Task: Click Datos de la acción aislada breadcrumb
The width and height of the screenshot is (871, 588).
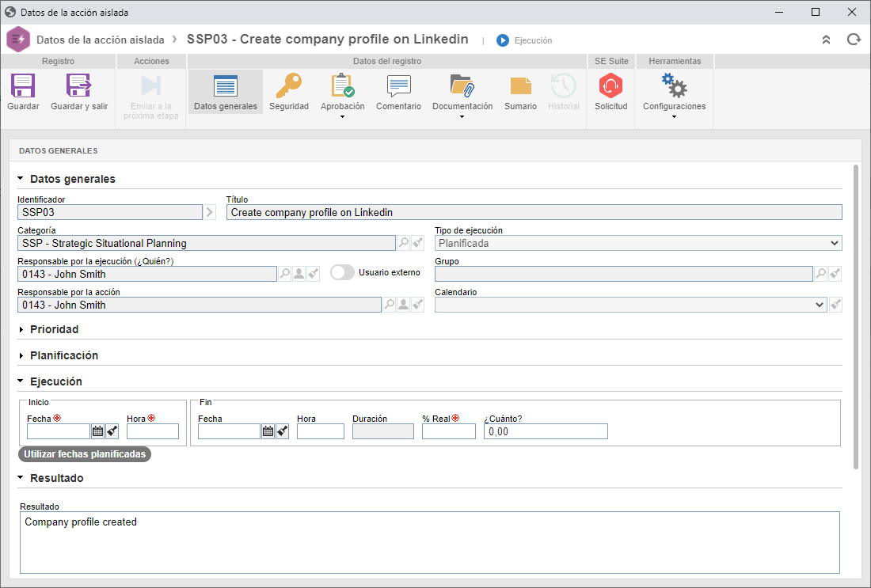Action: tap(101, 40)
